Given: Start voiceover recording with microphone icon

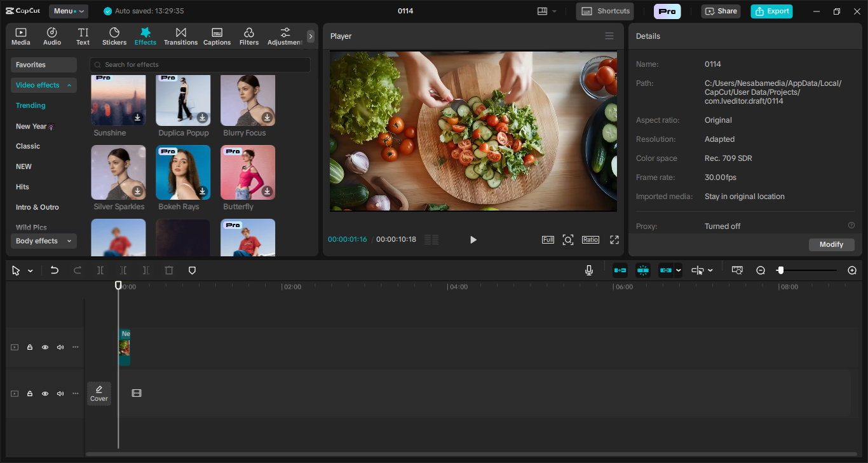Looking at the screenshot, I should pos(589,270).
